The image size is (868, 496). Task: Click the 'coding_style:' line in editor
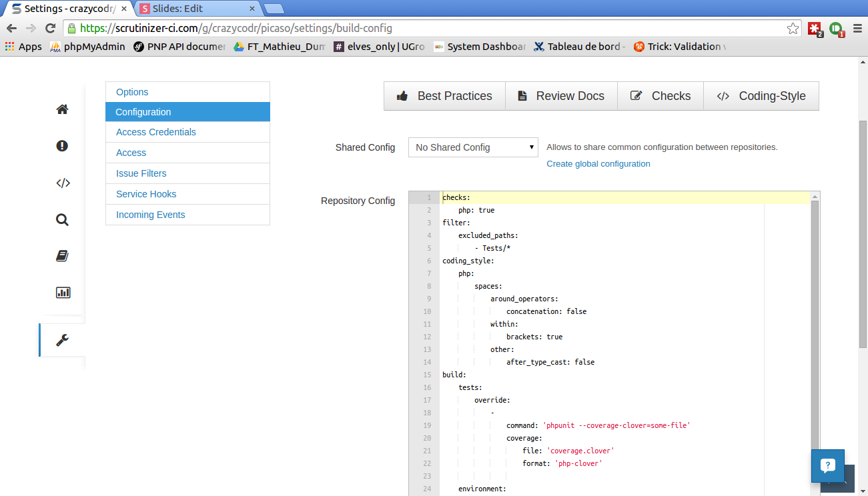tap(468, 261)
